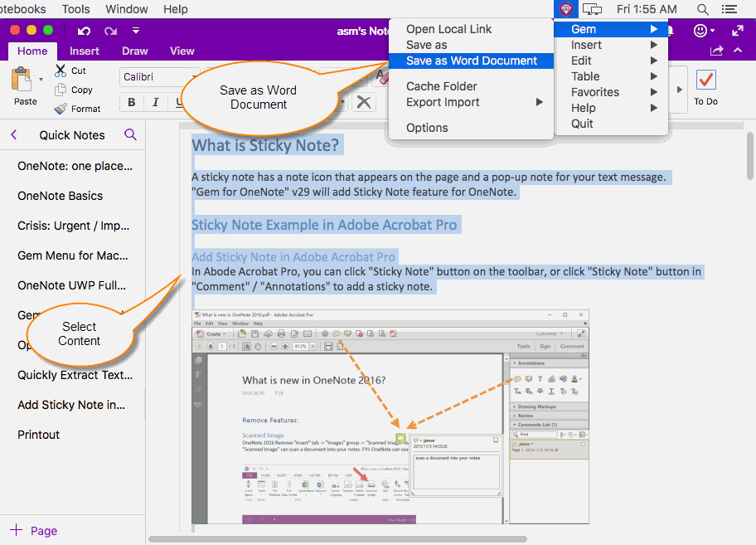Click the Fri 1:55 AM clock
This screenshot has width=756, height=545.
click(x=647, y=9)
